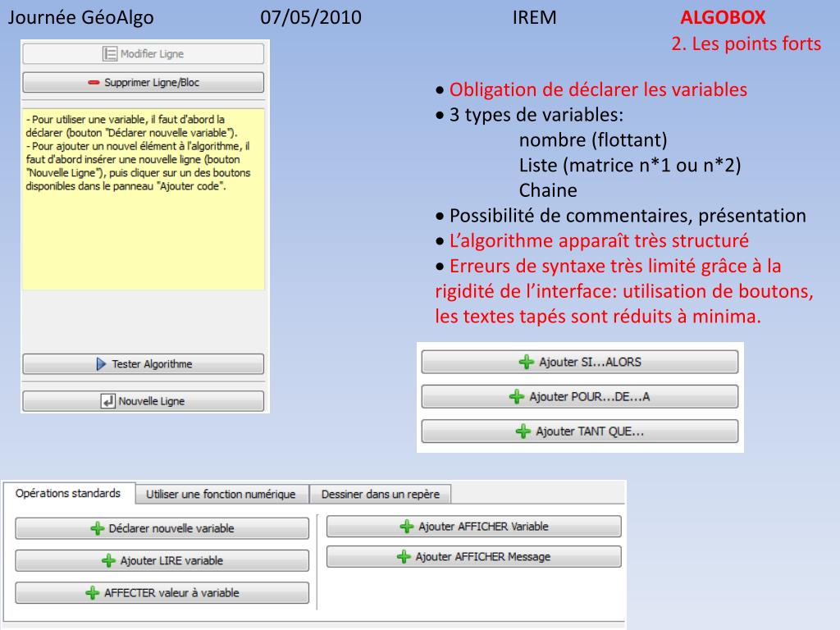This screenshot has width=840, height=630.
Task: Click the 'Journée GéoAlgo' header text
Action: pos(81,18)
